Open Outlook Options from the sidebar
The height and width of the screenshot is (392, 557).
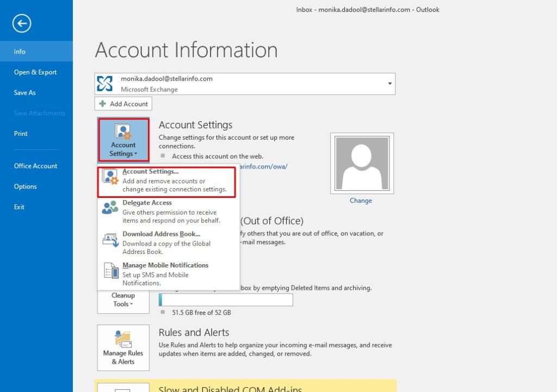click(x=26, y=186)
